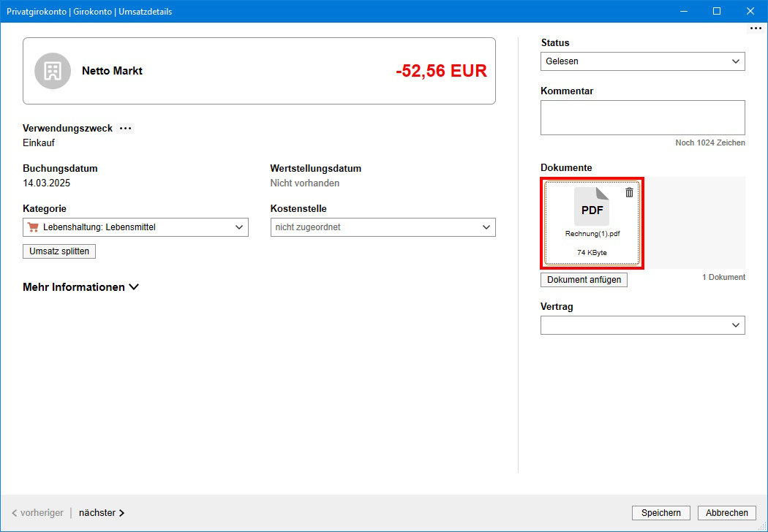Go to the vorheriger transaction

[38, 512]
